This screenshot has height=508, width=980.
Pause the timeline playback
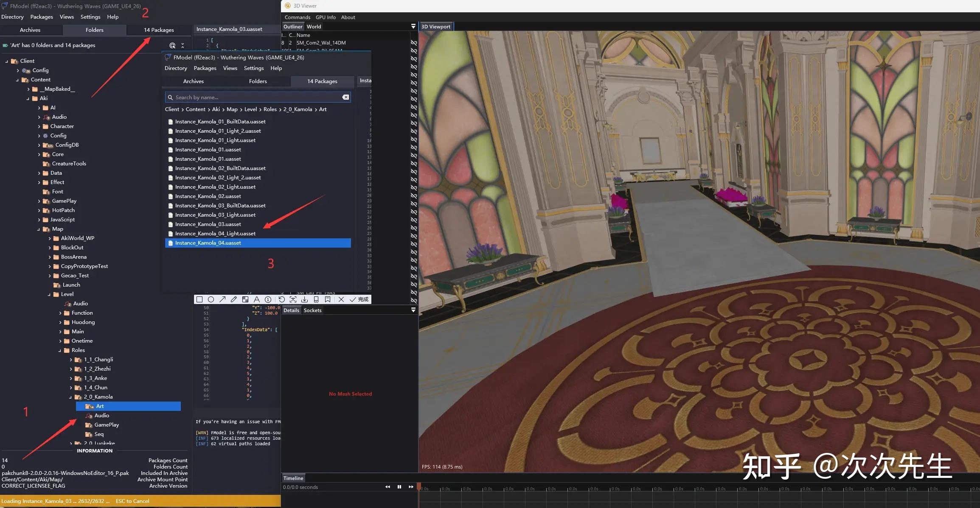click(x=399, y=487)
